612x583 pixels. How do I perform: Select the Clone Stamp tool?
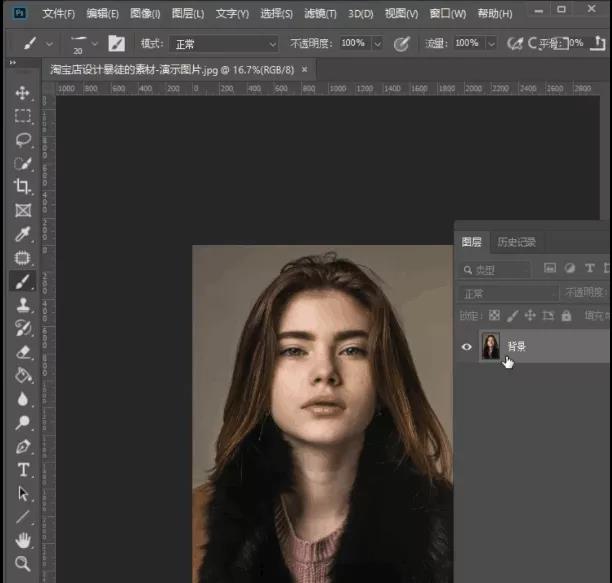pyautogui.click(x=22, y=305)
